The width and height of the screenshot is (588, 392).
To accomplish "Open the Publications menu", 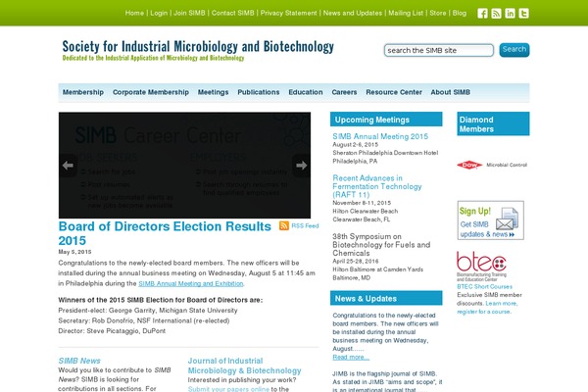I will pyautogui.click(x=259, y=92).
